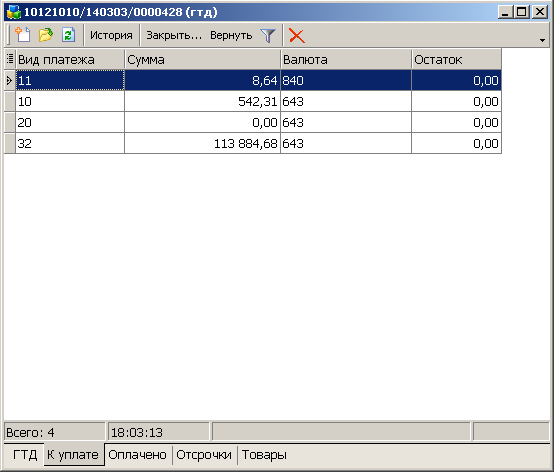
Task: Click the Остаток cell in row 32
Action: tap(456, 143)
